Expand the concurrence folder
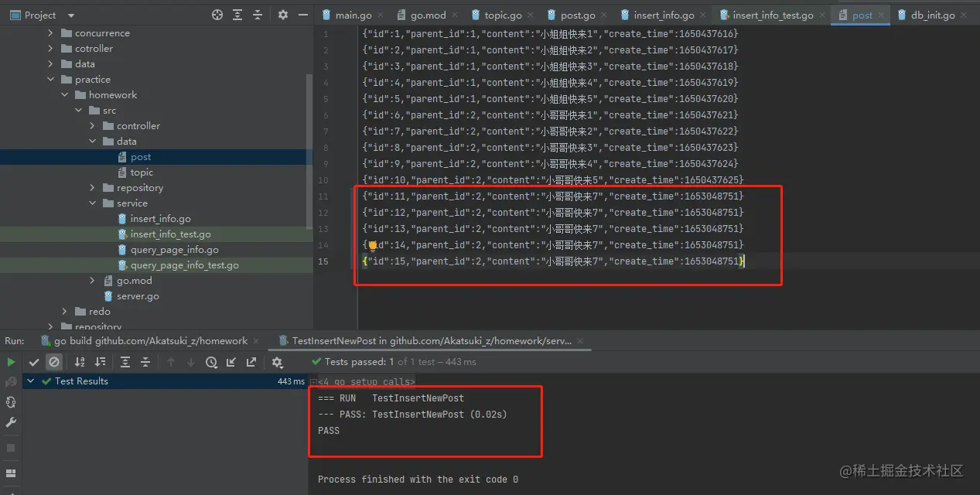 pos(50,33)
